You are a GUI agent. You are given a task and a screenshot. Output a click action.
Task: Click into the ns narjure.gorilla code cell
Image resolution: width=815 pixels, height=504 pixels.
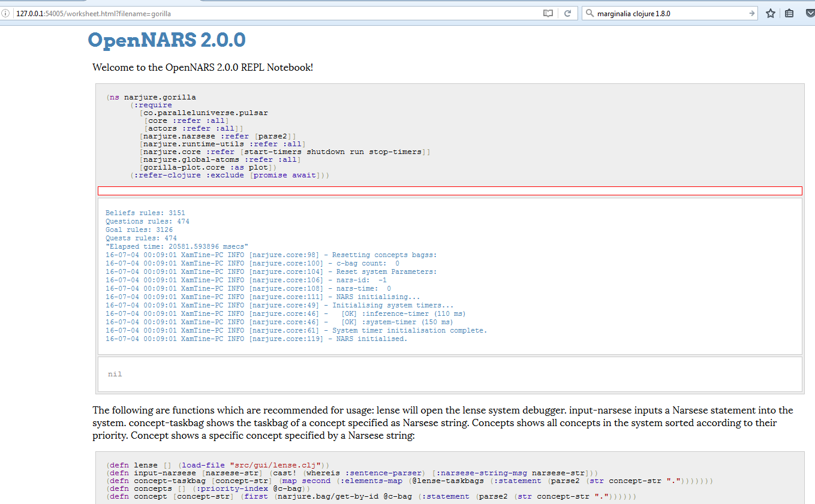pyautogui.click(x=450, y=135)
